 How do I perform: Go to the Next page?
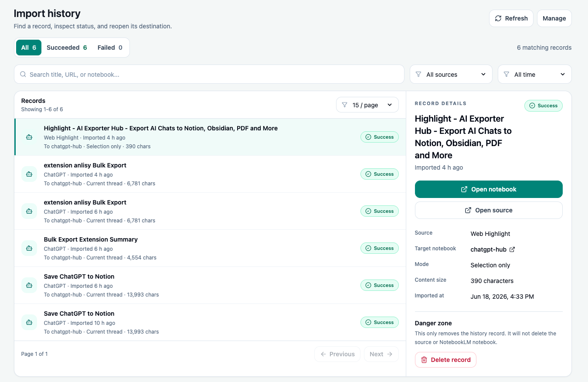381,354
